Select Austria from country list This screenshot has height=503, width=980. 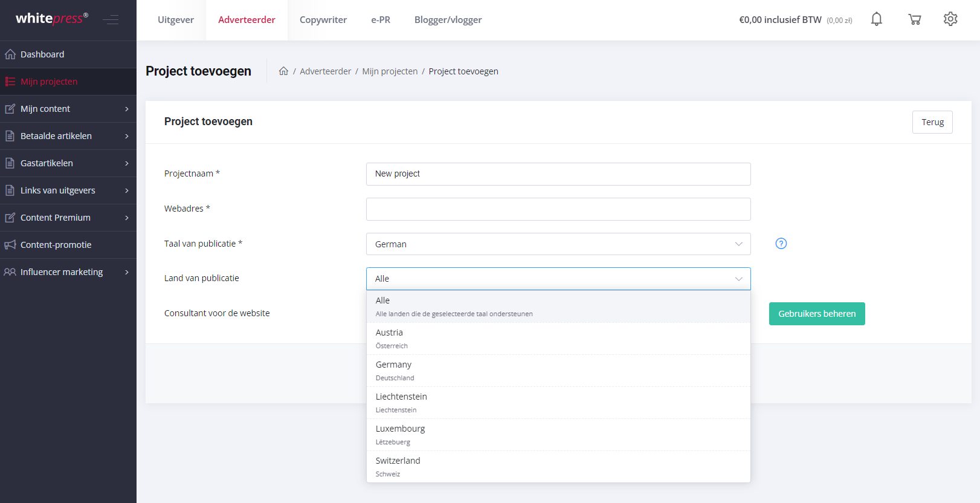coord(558,339)
